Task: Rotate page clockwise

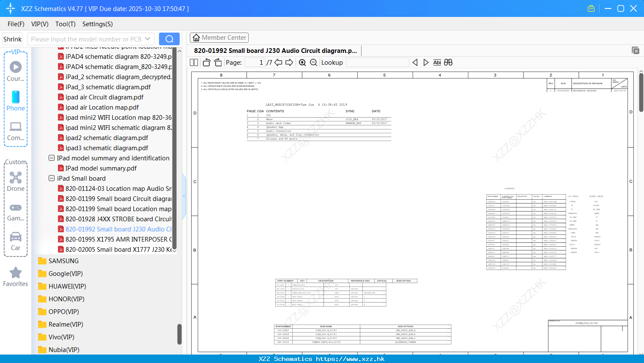Action: [218, 62]
